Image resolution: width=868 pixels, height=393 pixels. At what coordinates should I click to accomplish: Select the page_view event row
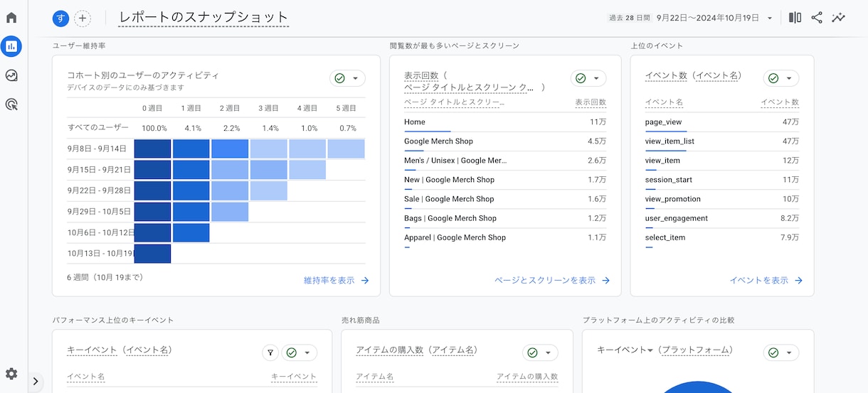(722, 122)
